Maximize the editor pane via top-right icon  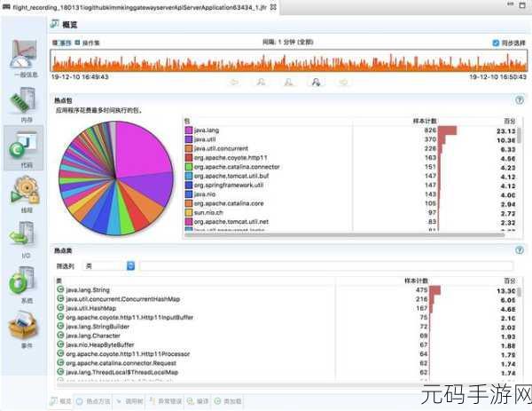coord(522,4)
